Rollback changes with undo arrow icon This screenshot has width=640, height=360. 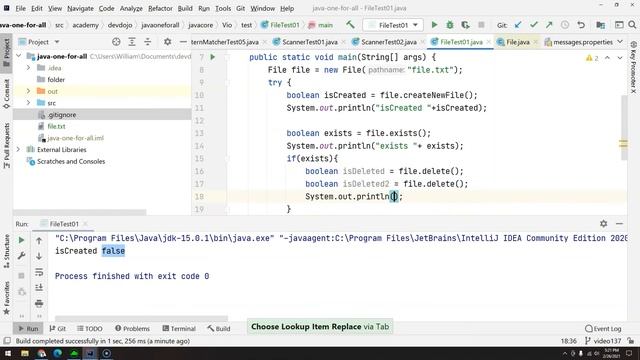point(581,25)
